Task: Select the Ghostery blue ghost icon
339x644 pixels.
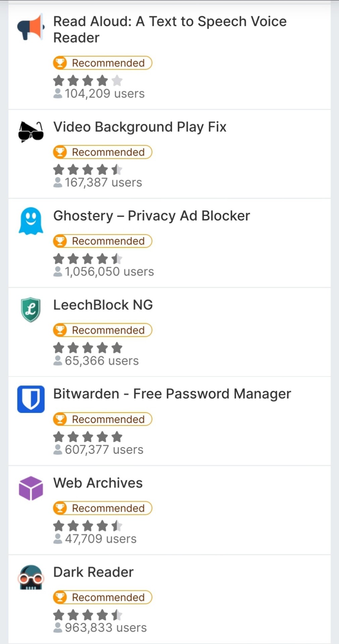Action: [x=31, y=221]
